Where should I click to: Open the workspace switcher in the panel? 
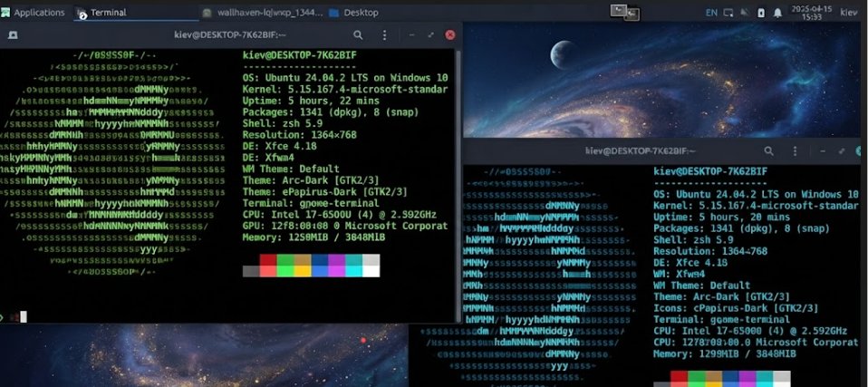(x=625, y=12)
